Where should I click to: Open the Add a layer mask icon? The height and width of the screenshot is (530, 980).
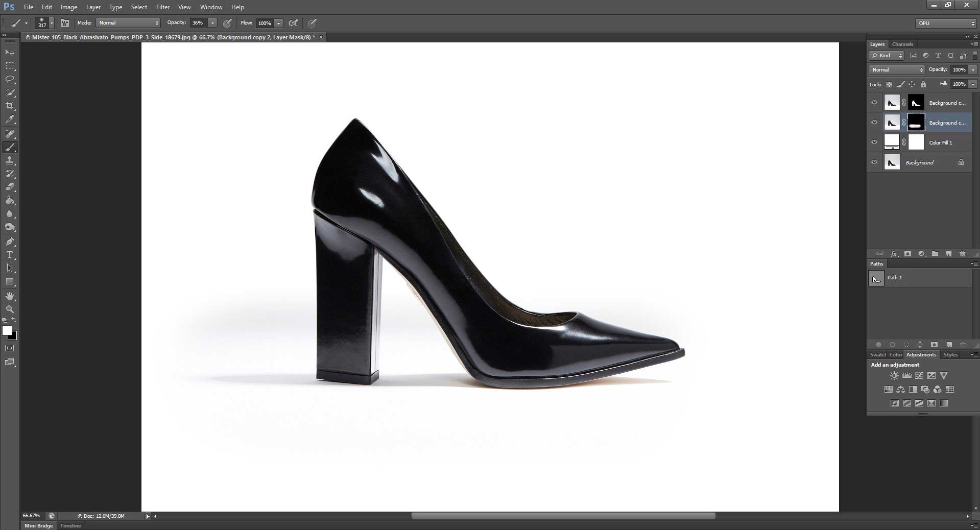tap(909, 254)
